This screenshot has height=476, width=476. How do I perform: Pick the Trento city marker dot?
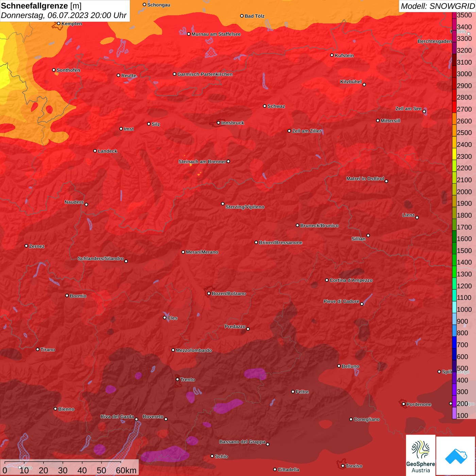(177, 379)
